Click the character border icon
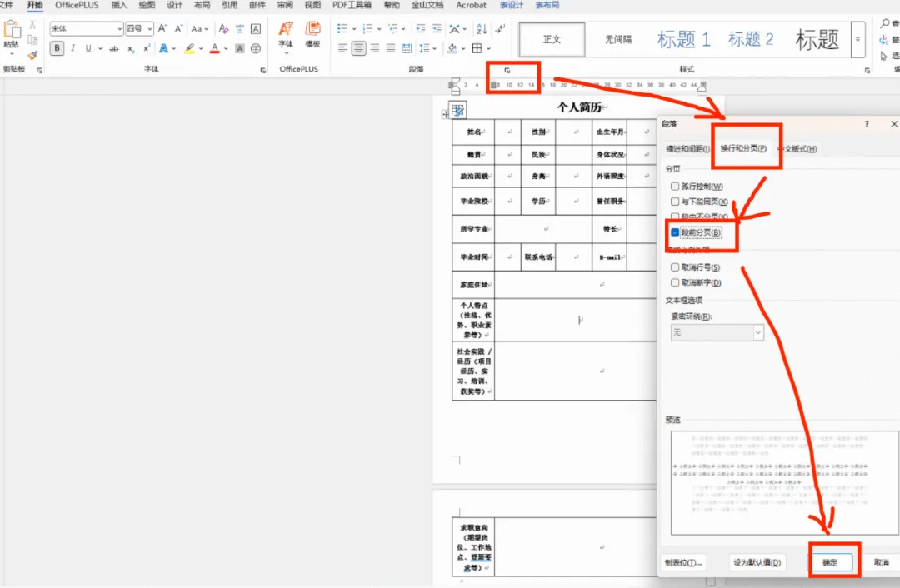The width and height of the screenshot is (900, 588). (x=256, y=28)
